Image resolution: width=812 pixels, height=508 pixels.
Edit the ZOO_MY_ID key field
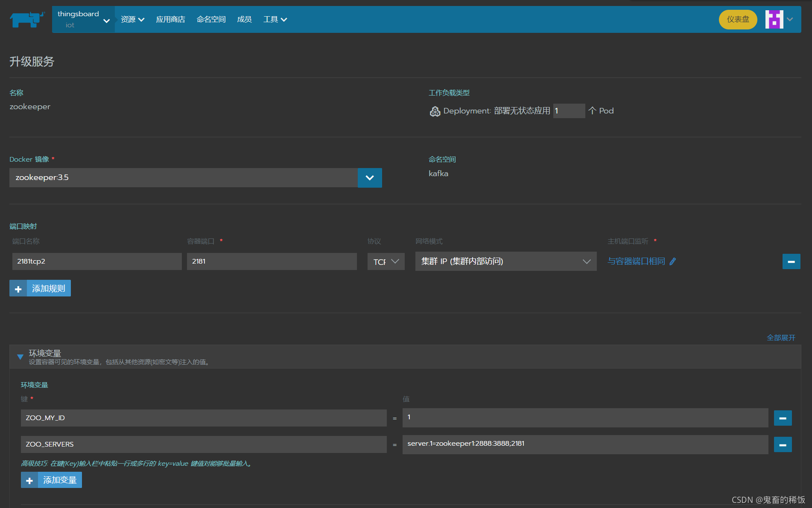(x=204, y=418)
